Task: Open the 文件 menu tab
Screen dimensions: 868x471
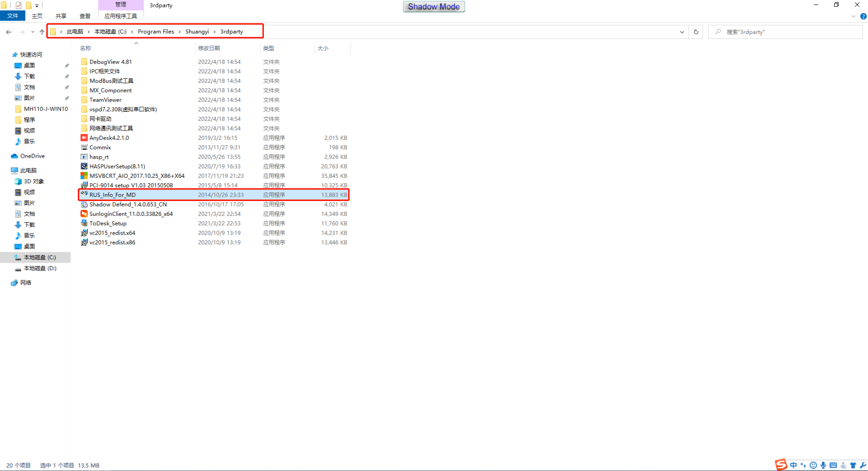Action: tap(13, 16)
